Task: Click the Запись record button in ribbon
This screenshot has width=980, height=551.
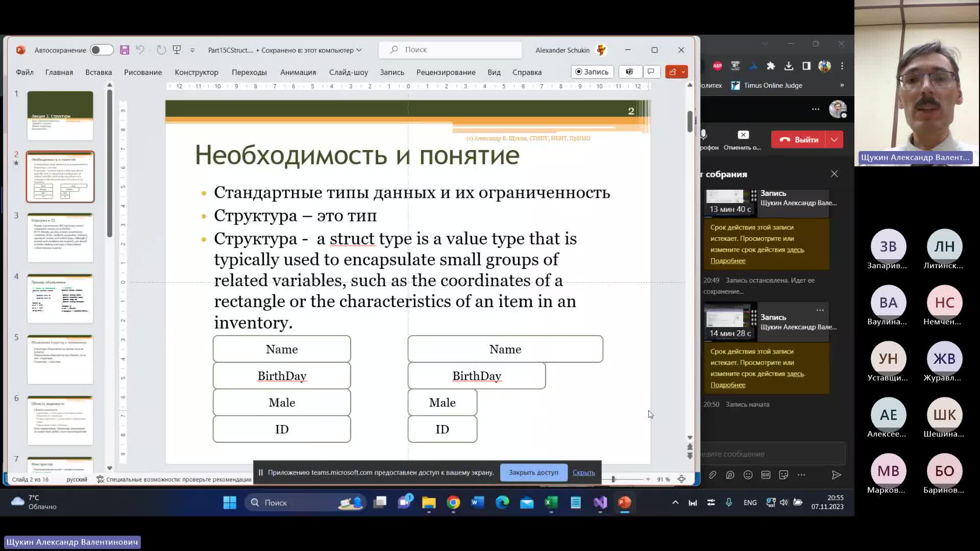Action: point(592,72)
